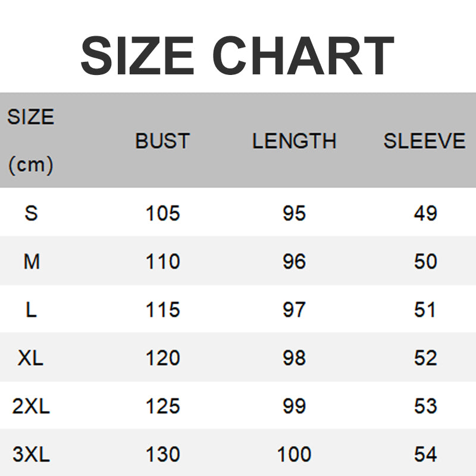Screen dimensions: 476x476
Task: Click the SIZE (cm) header cell
Action: click(31, 140)
